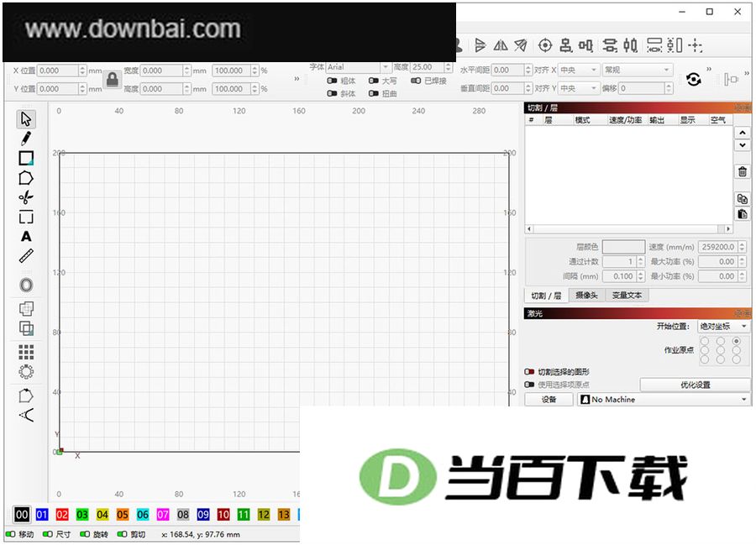
Task: Flip selection vertically with the sideways triangle icon
Action: [480, 46]
